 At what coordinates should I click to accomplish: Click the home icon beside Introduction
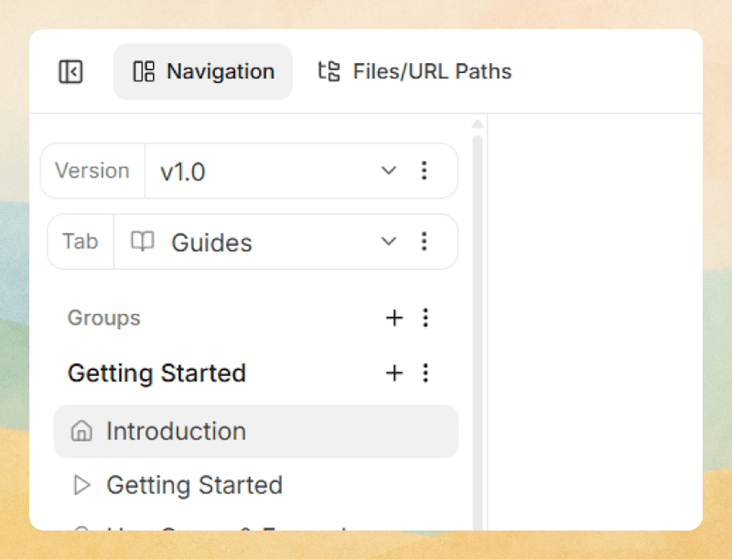(x=82, y=431)
